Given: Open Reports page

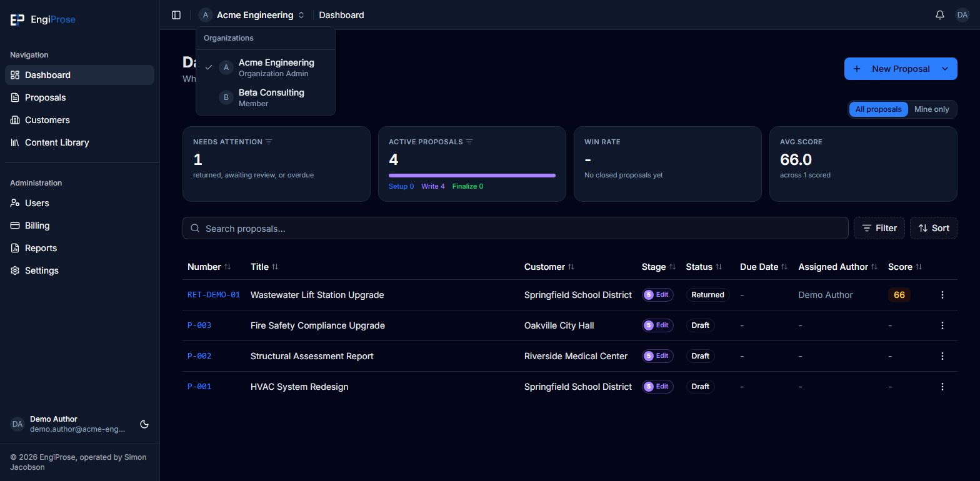Looking at the screenshot, I should point(79,248).
